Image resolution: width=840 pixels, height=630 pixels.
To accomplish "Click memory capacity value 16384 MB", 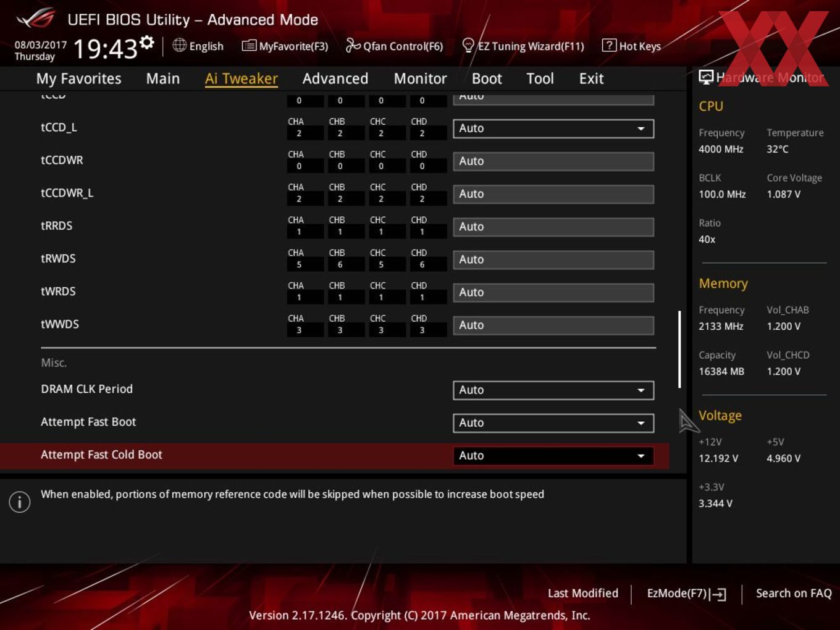I will [721, 371].
